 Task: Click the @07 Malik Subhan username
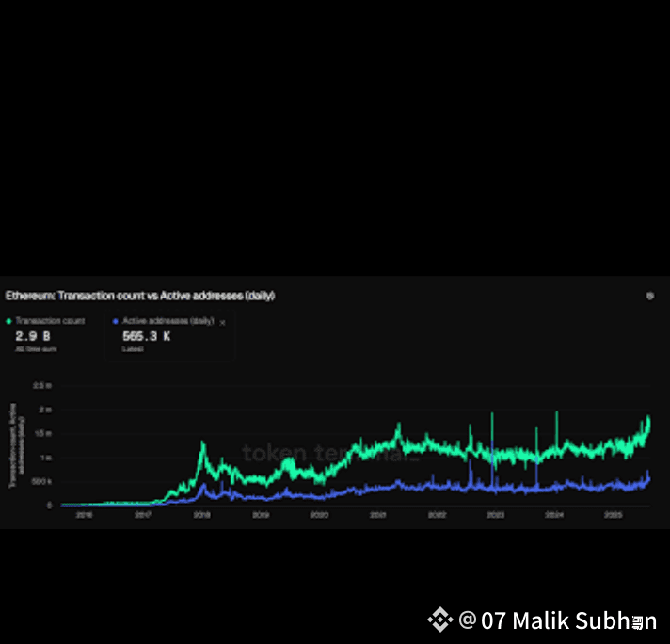[558, 620]
